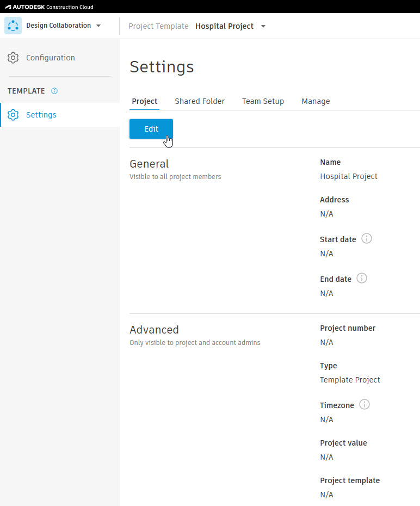Screen dimensions: 420x506
Task: Click the Hospital Project name in header
Action: click(225, 26)
